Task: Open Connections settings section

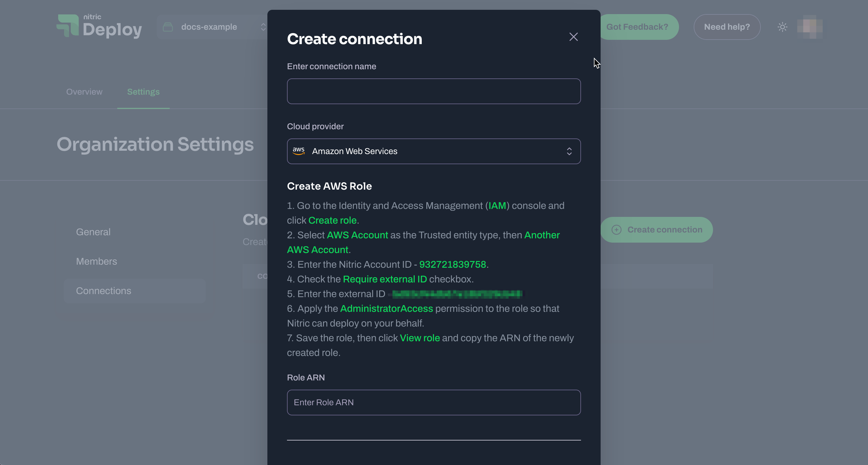Action: click(134, 291)
